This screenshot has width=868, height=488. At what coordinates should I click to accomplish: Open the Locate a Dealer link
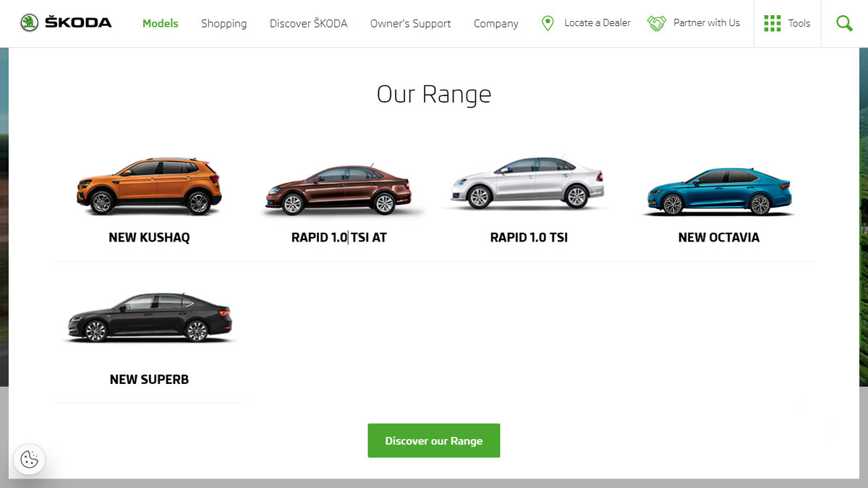tap(597, 23)
